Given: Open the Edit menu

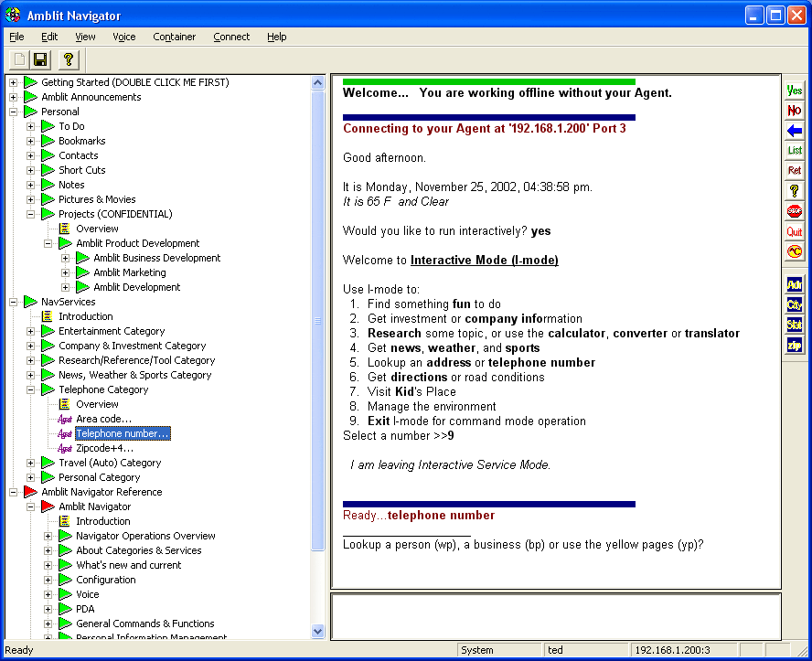Looking at the screenshot, I should click(49, 37).
